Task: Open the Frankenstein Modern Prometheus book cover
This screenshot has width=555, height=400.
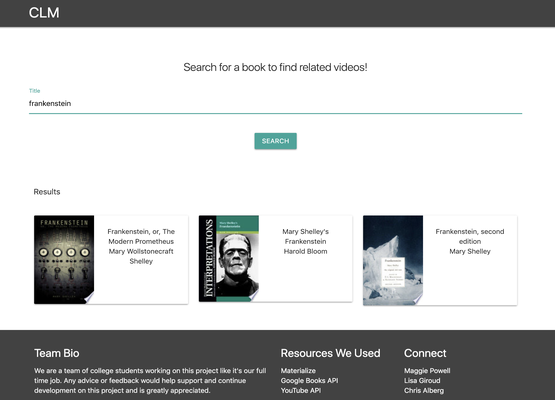Action: click(64, 259)
